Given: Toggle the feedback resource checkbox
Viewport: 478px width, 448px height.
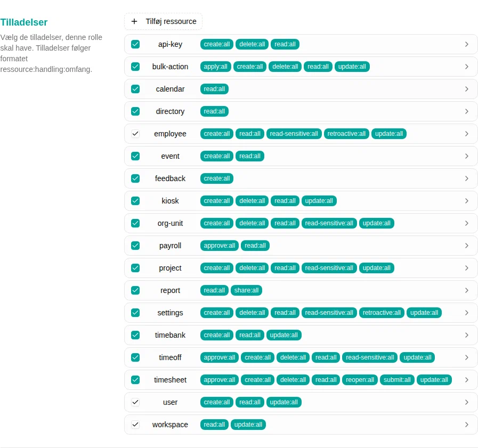Looking at the screenshot, I should [x=135, y=178].
